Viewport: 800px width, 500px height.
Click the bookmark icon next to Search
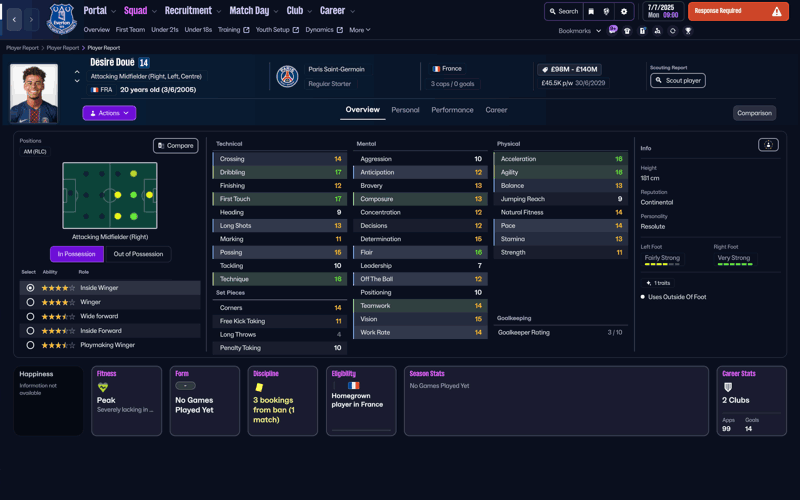click(591, 12)
